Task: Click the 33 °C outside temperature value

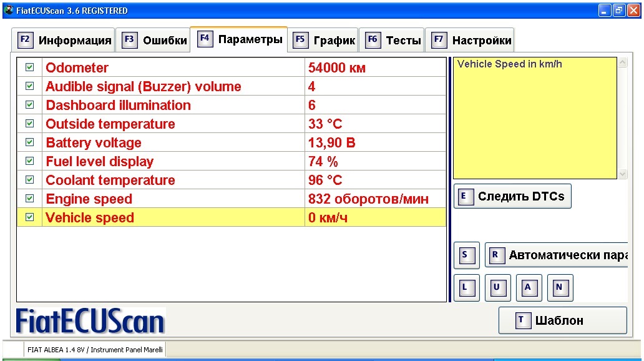Action: click(x=325, y=124)
